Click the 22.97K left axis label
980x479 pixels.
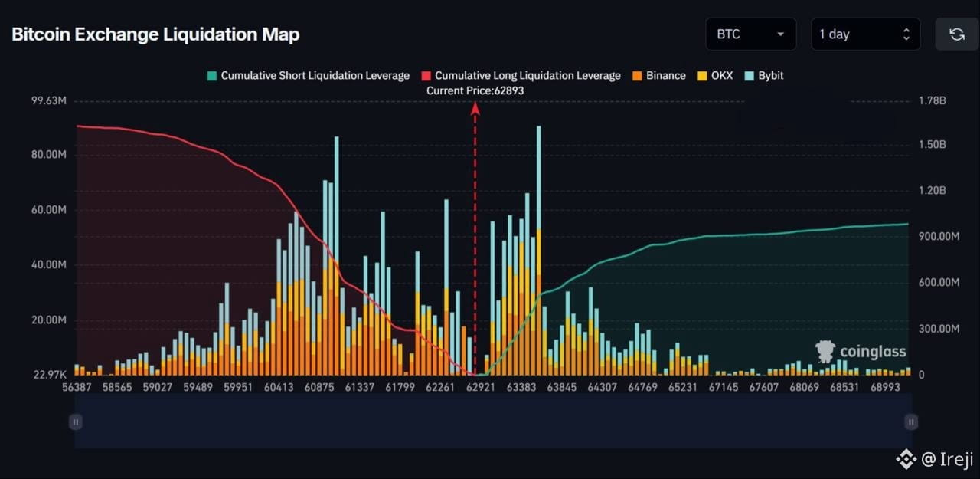tap(50, 374)
